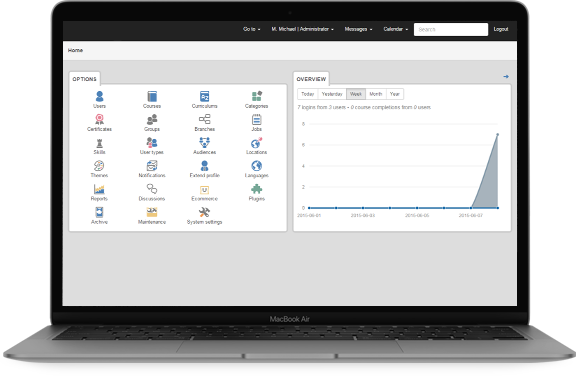The image size is (576, 376).
Task: Switch overview chart to Year
Action: (x=395, y=94)
